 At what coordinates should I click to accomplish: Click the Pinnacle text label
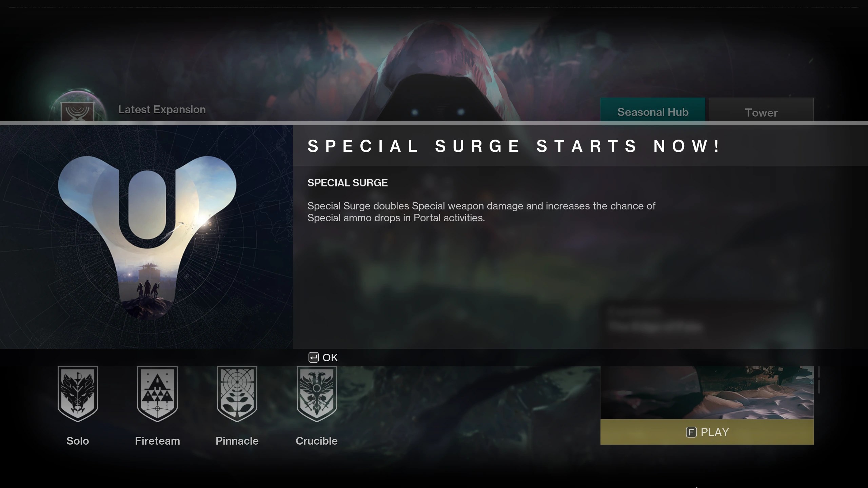237,441
